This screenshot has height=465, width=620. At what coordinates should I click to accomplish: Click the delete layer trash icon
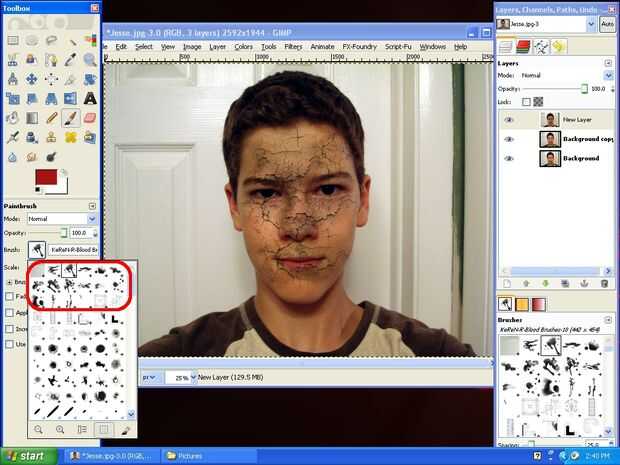coord(604,284)
